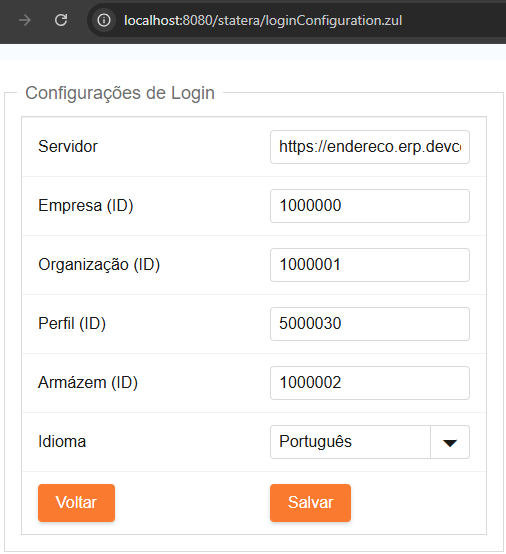The width and height of the screenshot is (506, 554).
Task: Go back using the Voltar button
Action: point(76,503)
